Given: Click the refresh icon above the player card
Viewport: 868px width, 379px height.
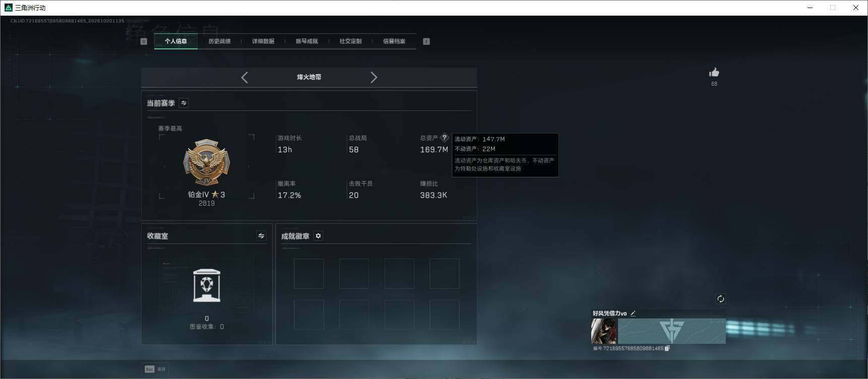Looking at the screenshot, I should click(x=721, y=299).
